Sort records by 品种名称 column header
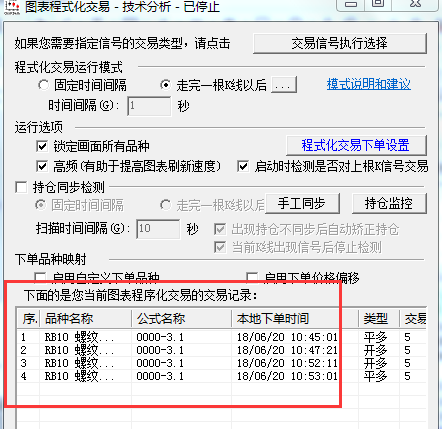The image size is (442, 429). pyautogui.click(x=86, y=319)
